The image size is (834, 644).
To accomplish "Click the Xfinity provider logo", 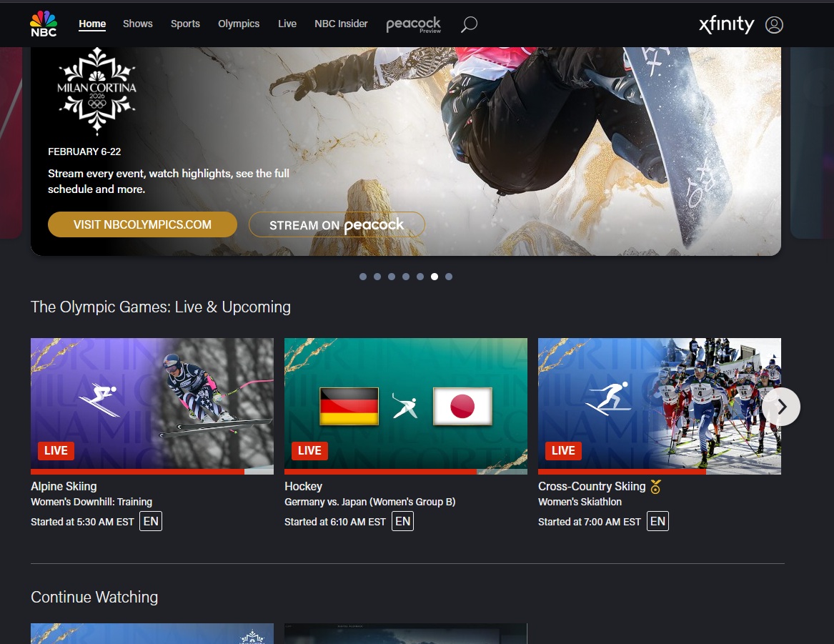I will (727, 24).
